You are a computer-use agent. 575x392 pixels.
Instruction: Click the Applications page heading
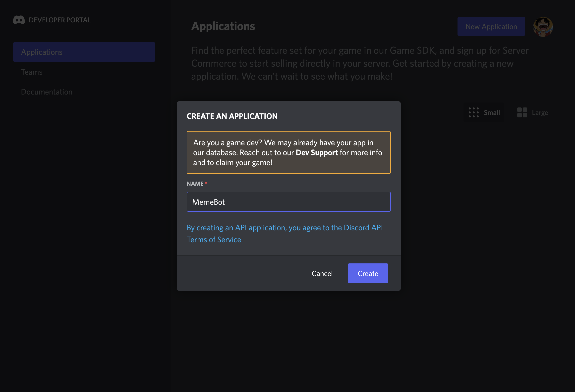223,26
